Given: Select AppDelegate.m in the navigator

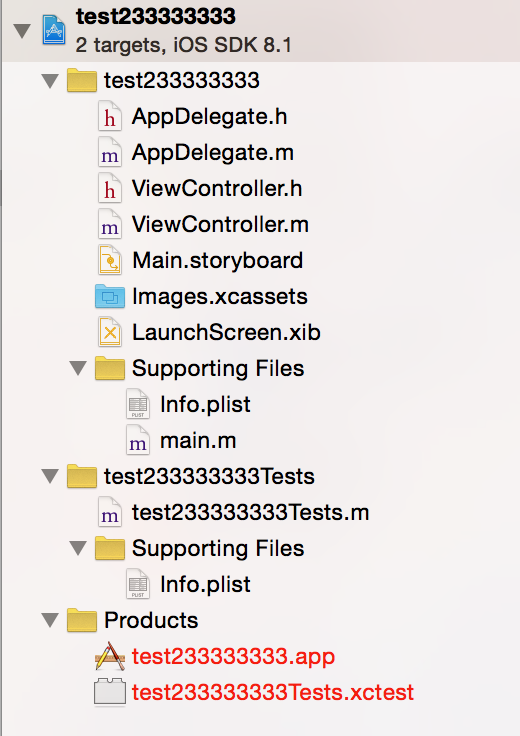Looking at the screenshot, I should (x=213, y=153).
